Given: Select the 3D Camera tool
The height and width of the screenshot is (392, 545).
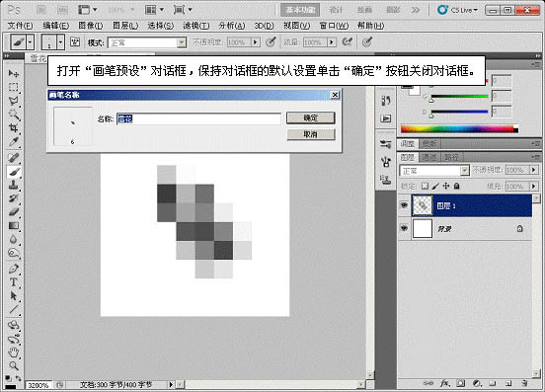Looking at the screenshot, I should (14, 340).
